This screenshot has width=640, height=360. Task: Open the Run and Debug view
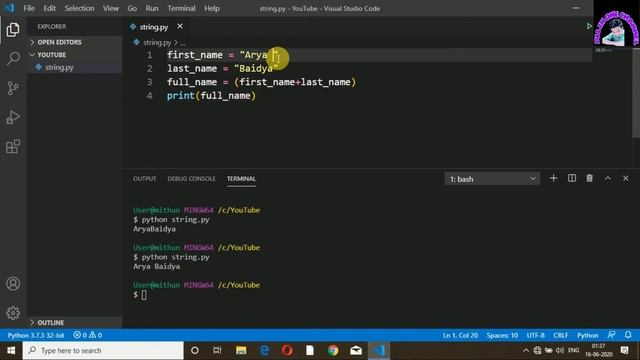[x=13, y=117]
